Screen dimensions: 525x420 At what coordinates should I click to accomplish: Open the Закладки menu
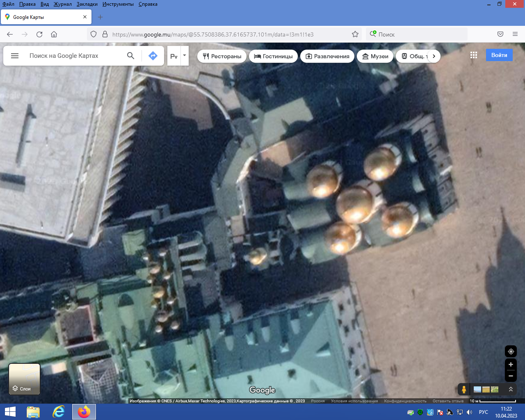[87, 4]
